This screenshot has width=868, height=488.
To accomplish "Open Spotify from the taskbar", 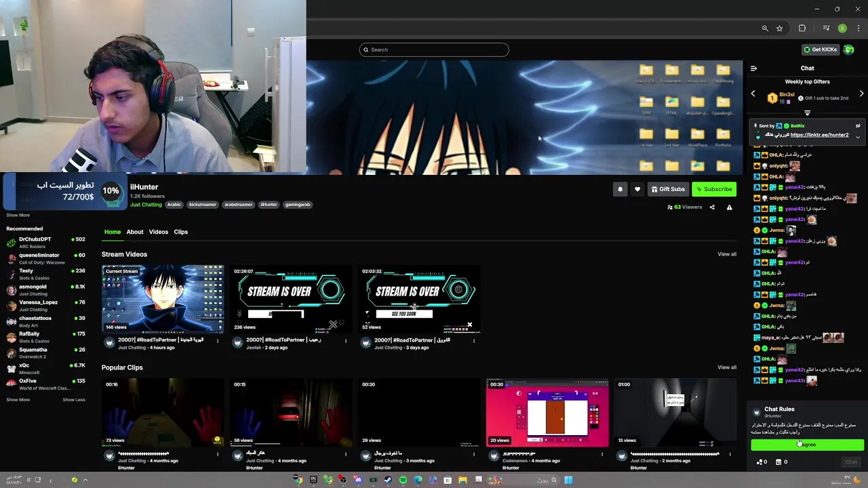I will 403,480.
